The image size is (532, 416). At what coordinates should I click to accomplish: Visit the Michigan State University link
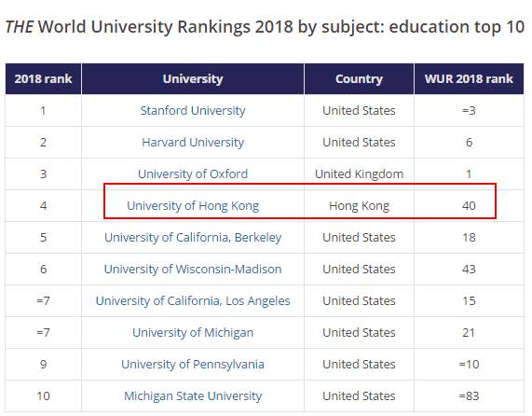tap(193, 396)
